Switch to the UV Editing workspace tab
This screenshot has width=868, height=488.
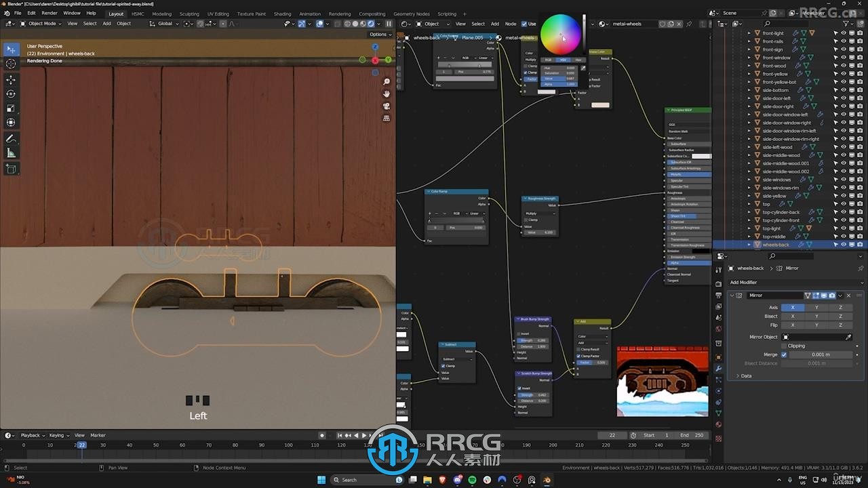pyautogui.click(x=218, y=14)
